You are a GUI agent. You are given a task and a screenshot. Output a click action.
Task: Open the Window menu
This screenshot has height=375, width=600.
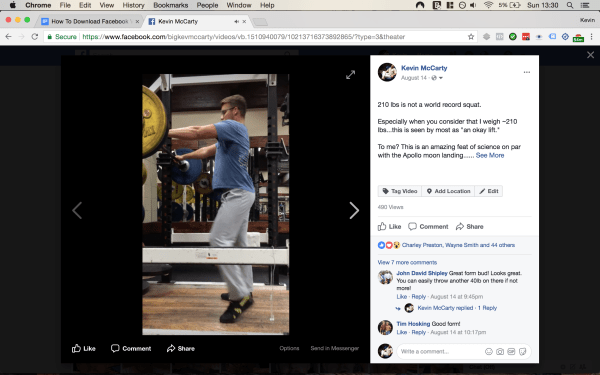[239, 5]
